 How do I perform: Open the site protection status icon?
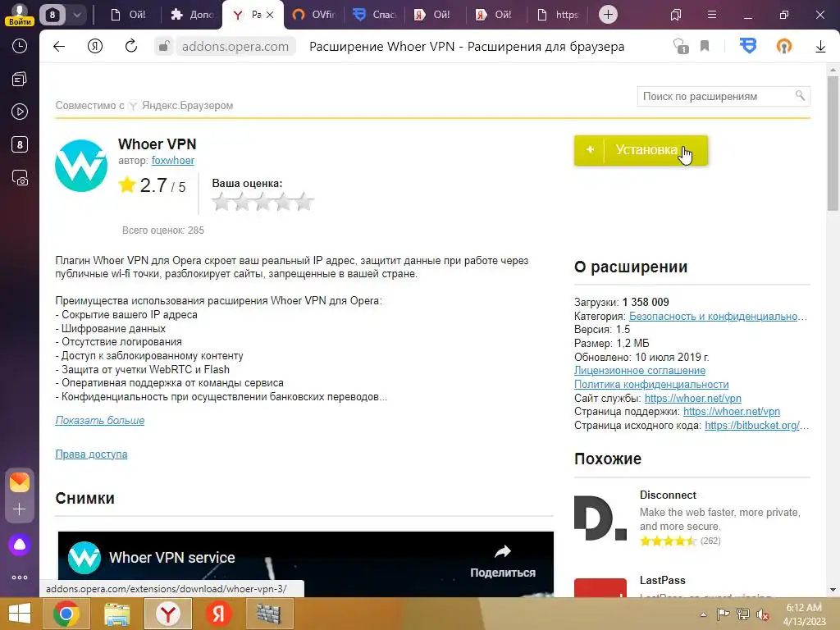(680, 47)
